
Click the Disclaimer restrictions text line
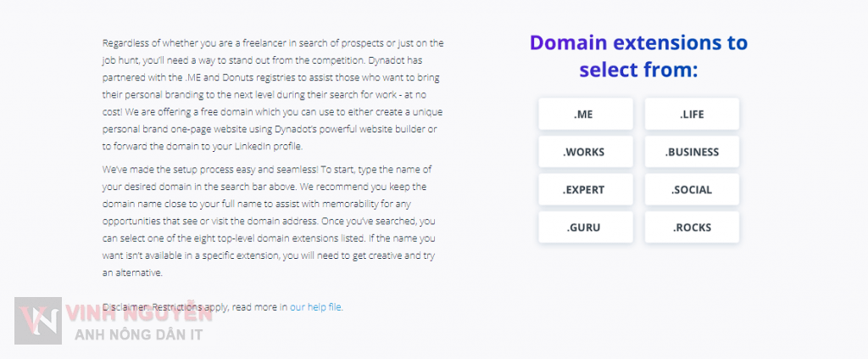(x=223, y=307)
